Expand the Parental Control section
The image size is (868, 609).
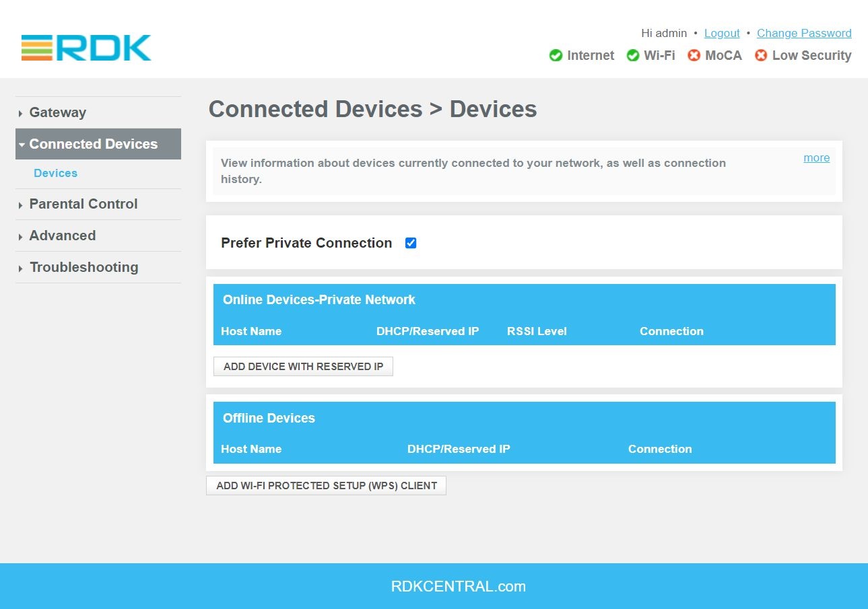click(83, 204)
